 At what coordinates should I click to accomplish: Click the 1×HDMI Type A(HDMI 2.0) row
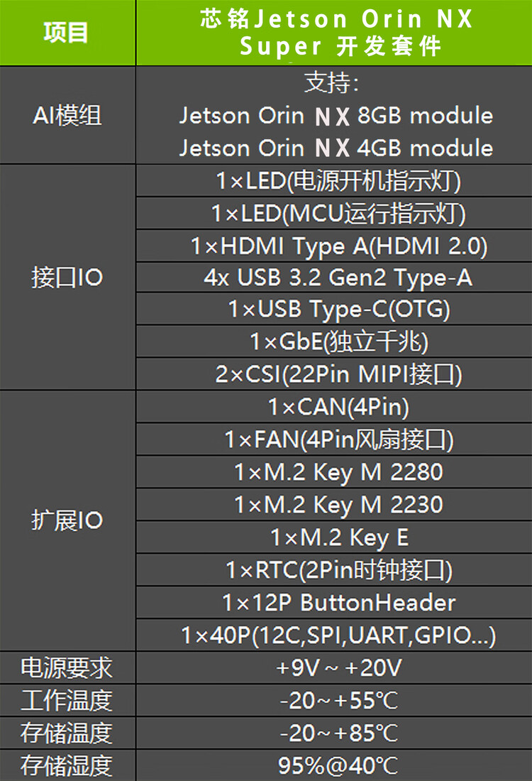(x=334, y=246)
